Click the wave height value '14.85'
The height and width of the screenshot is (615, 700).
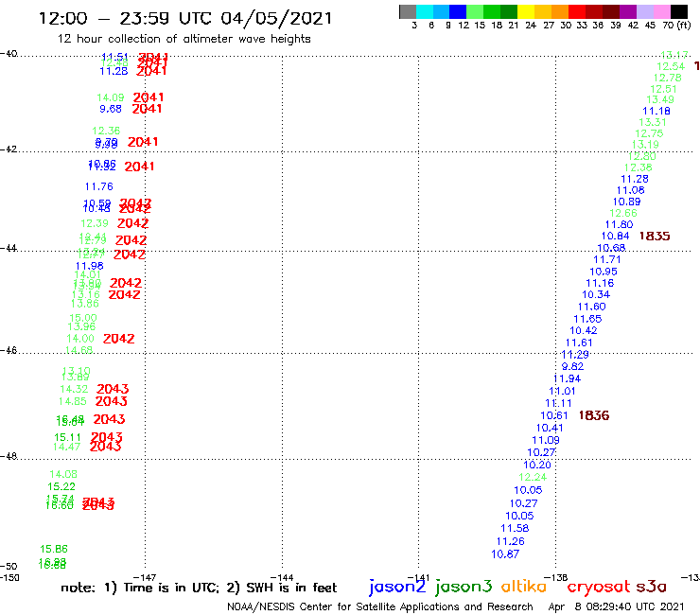pos(72,401)
